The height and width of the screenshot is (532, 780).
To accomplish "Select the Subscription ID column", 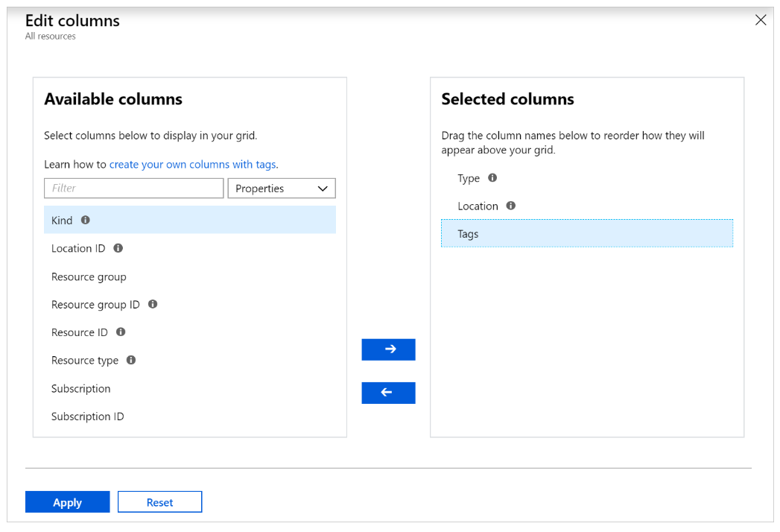I will click(190, 416).
